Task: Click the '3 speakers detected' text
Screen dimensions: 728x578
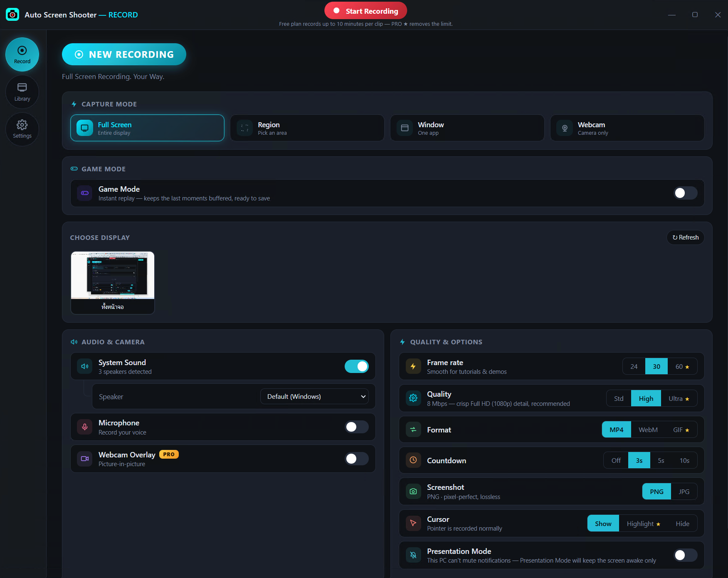Action: pyautogui.click(x=125, y=372)
